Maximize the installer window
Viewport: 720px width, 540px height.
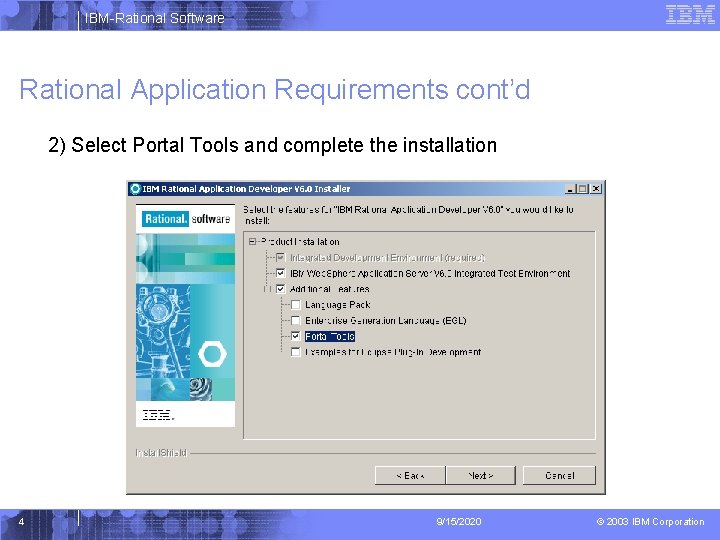click(583, 189)
